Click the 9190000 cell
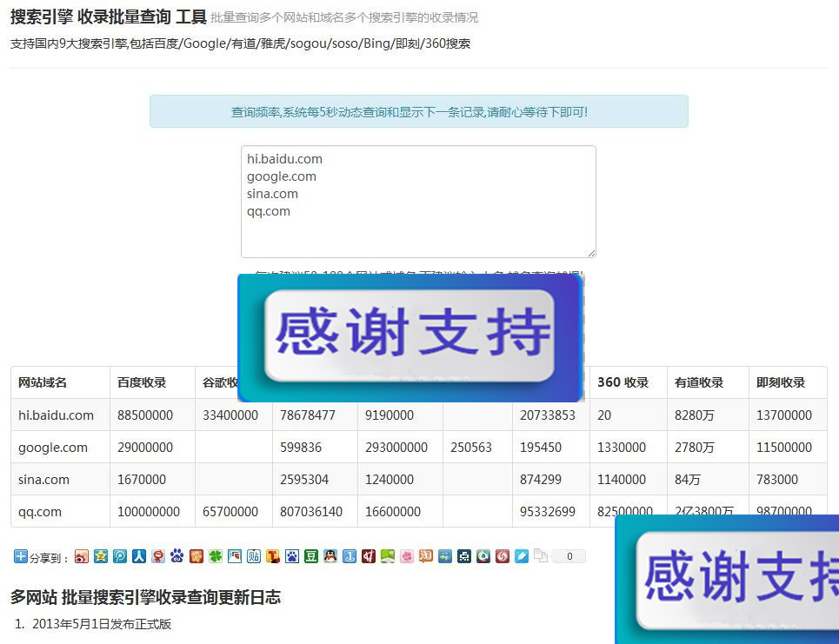The height and width of the screenshot is (644, 839). (390, 415)
